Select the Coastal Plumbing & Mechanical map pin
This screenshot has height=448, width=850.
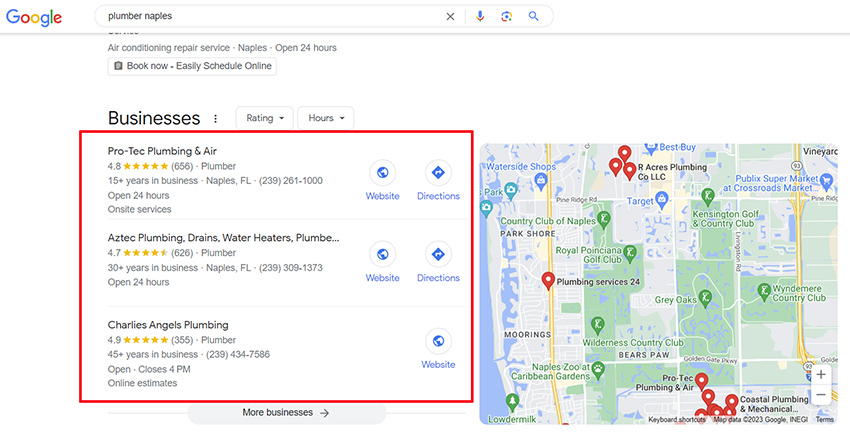[731, 403]
